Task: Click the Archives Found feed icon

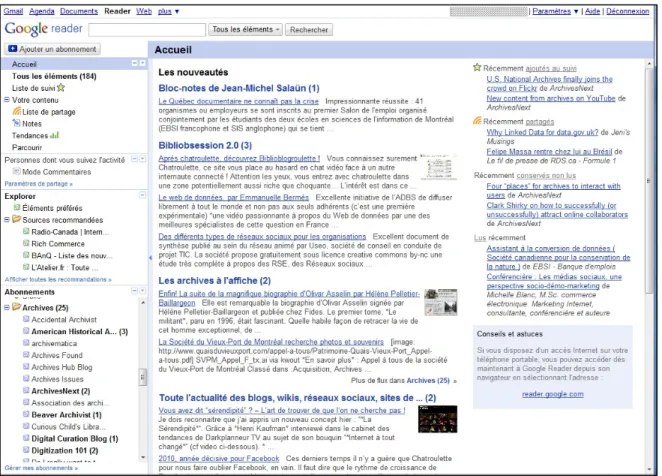Action: click(26, 355)
